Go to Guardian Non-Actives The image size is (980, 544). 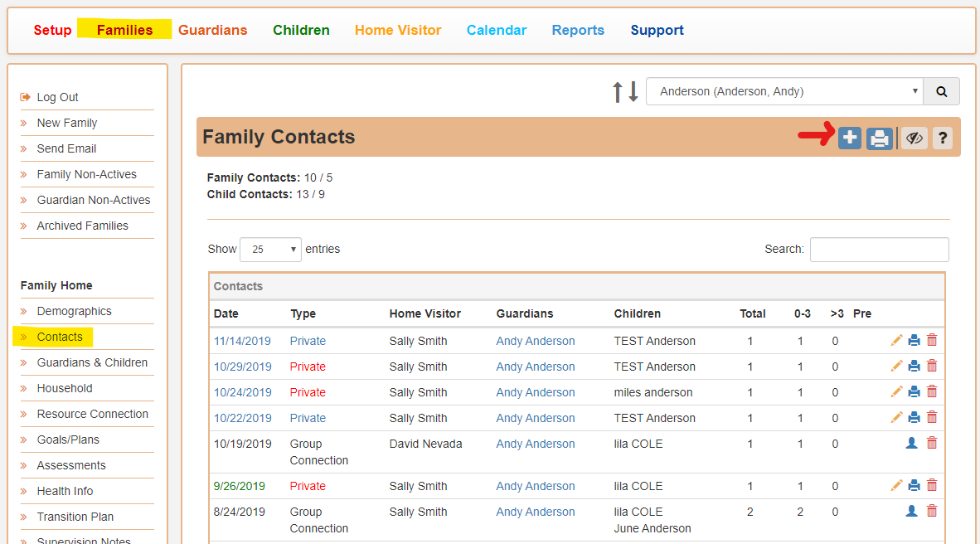click(x=94, y=200)
